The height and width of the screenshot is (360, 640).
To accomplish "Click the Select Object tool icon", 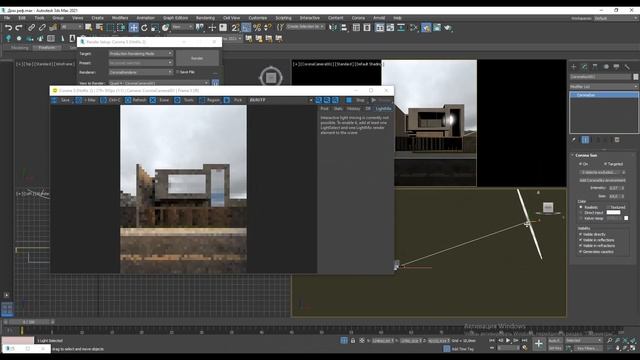I will (89, 27).
